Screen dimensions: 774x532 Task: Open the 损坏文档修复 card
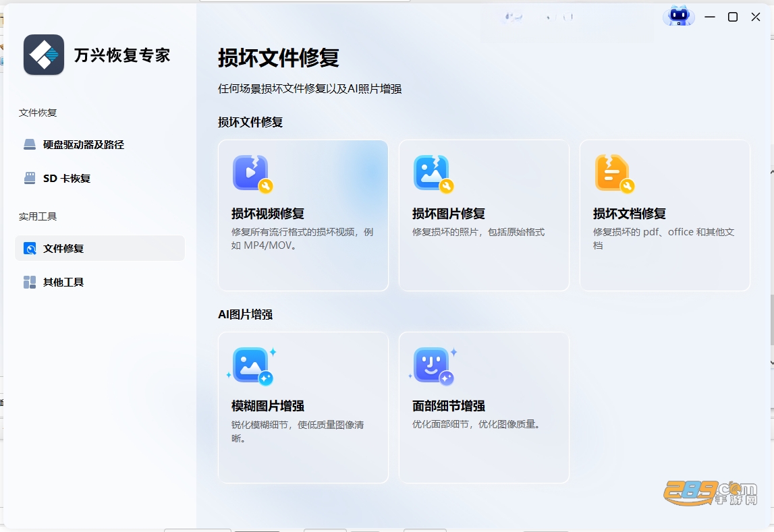(665, 216)
